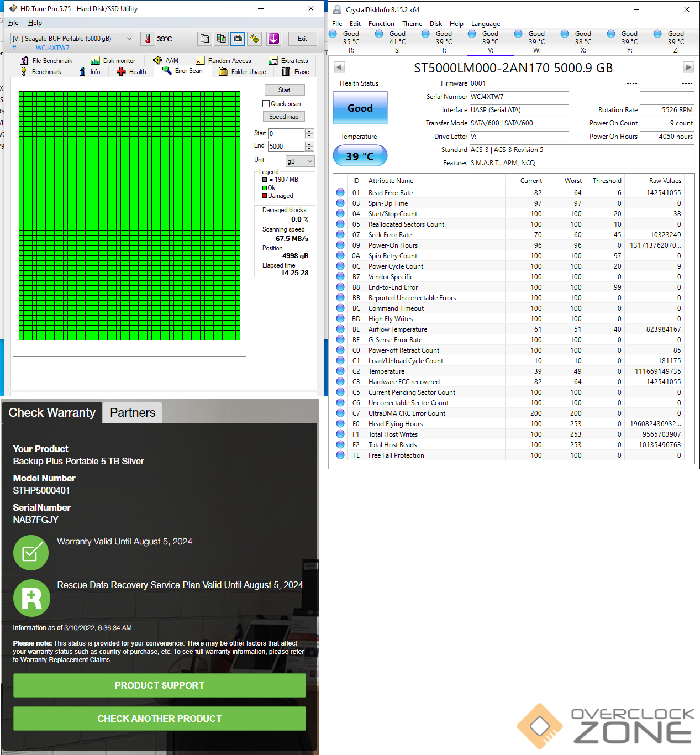Image resolution: width=700 pixels, height=755 pixels.
Task: Go to next disk with the right arrow
Action: click(x=688, y=67)
